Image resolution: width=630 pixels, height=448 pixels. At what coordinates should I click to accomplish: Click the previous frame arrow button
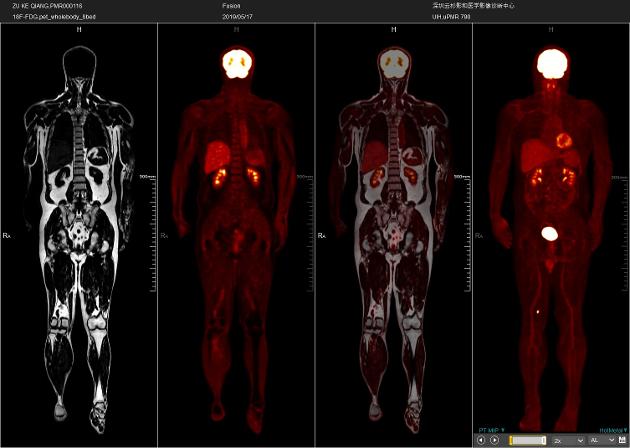(x=481, y=439)
